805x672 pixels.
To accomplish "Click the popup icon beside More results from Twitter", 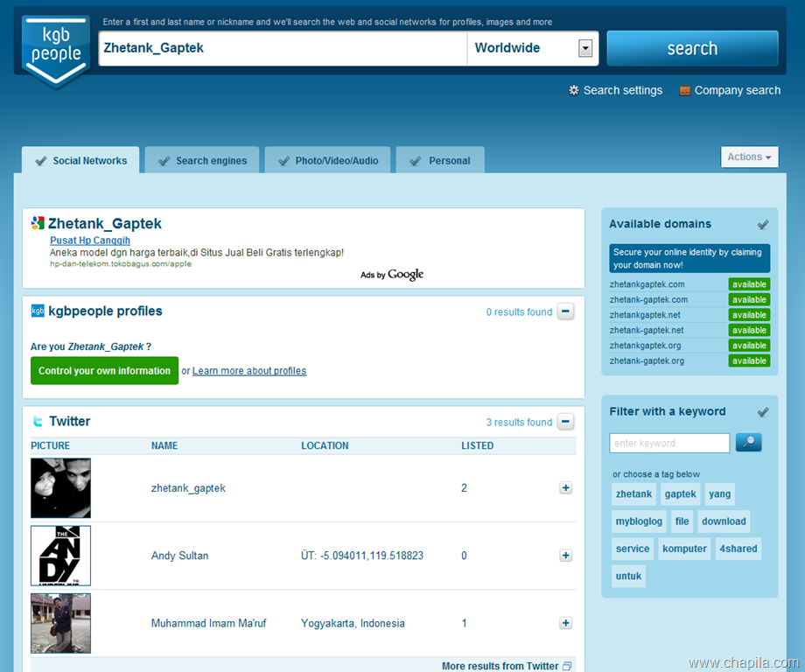I will pyautogui.click(x=567, y=666).
